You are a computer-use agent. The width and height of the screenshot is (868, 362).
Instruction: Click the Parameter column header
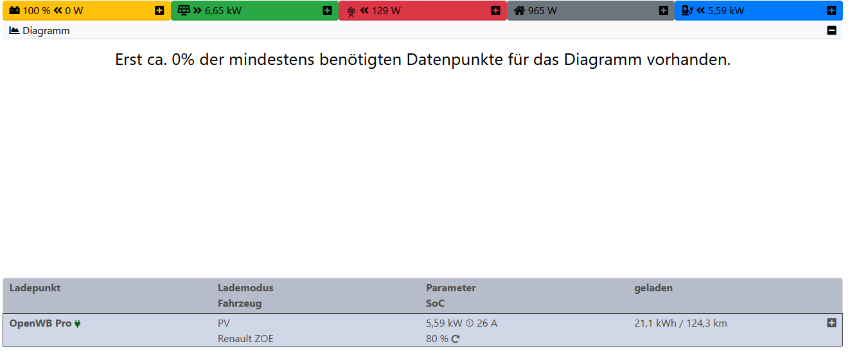[451, 288]
